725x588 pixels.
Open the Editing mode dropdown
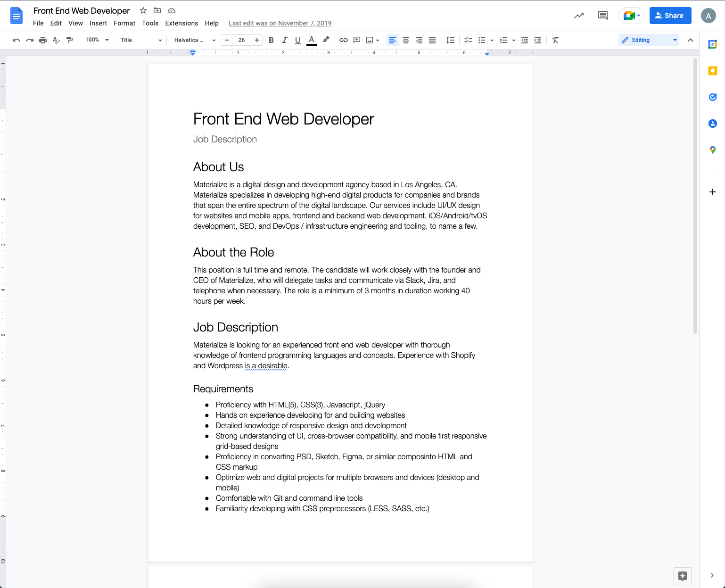(649, 40)
